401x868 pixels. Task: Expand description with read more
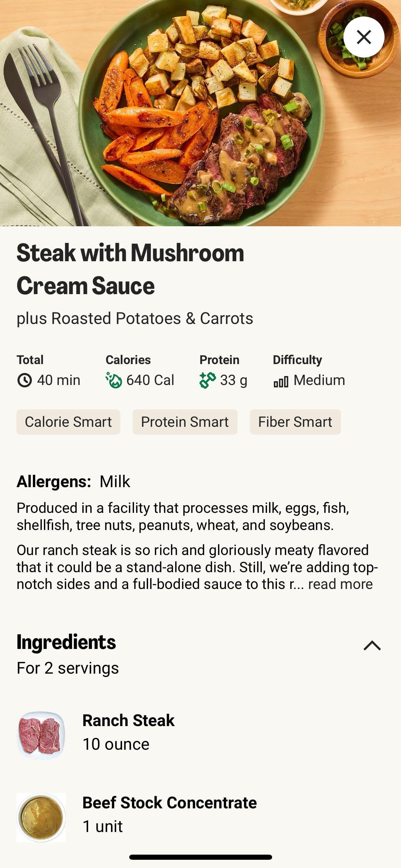click(340, 584)
